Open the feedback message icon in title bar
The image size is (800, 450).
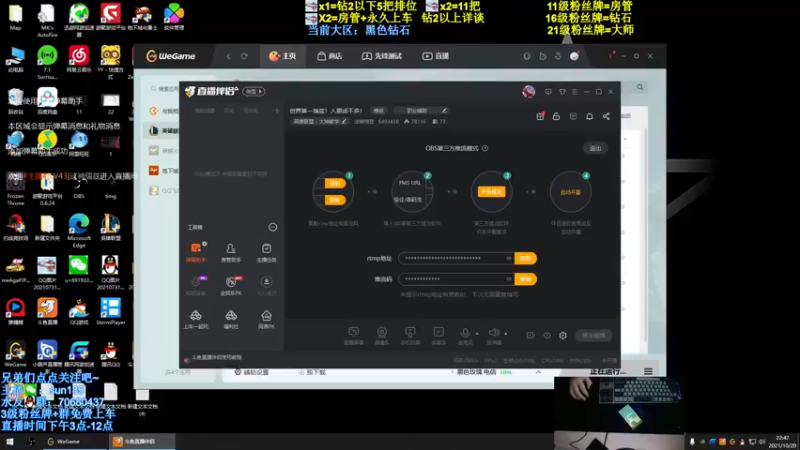point(548,92)
